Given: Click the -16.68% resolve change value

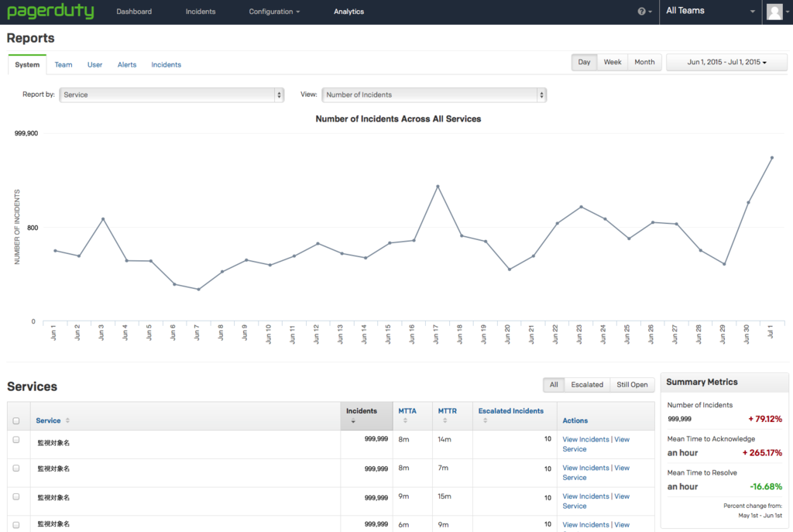Looking at the screenshot, I should [766, 486].
